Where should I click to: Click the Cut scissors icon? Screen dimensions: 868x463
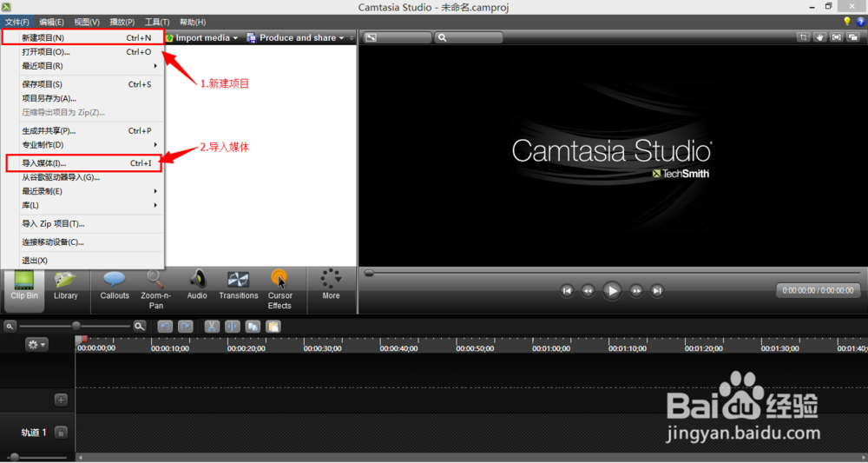click(212, 327)
